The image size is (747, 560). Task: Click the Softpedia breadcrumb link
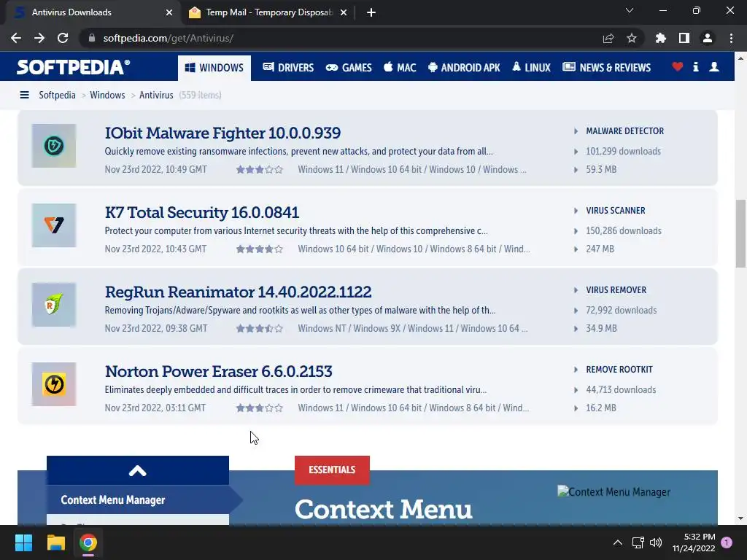[57, 96]
